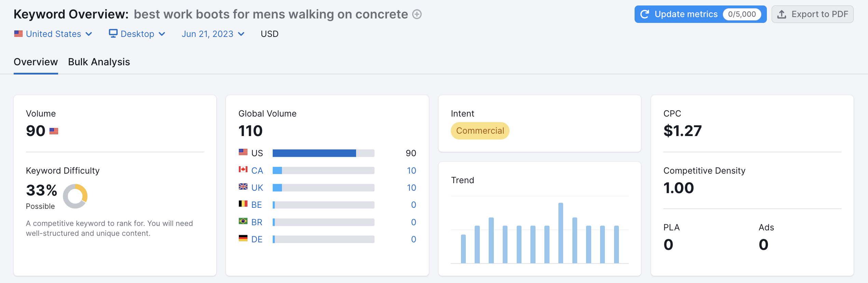Click the Commercial intent badge
The image size is (868, 283).
pyautogui.click(x=480, y=131)
